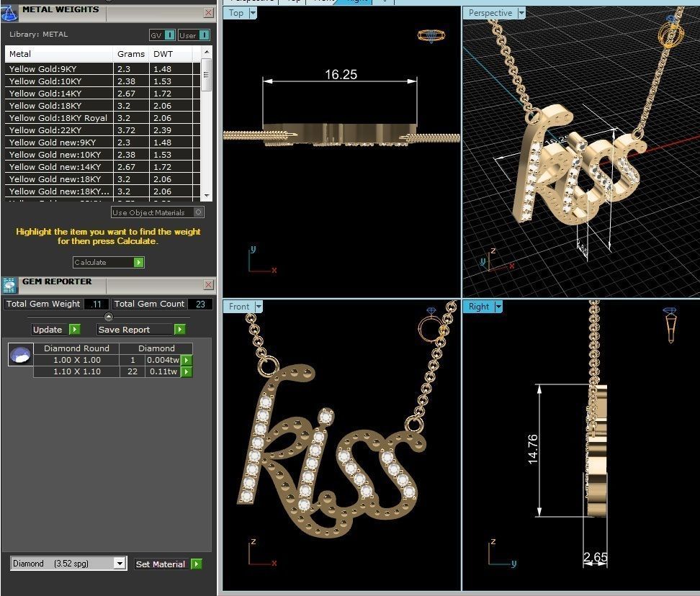The image size is (700, 596).
Task: Collapse the Gem Reporter totals section arrow
Action: click(x=109, y=317)
